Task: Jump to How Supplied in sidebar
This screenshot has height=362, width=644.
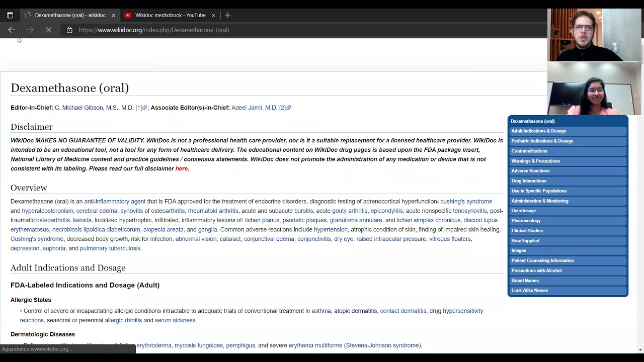Action: (568, 241)
